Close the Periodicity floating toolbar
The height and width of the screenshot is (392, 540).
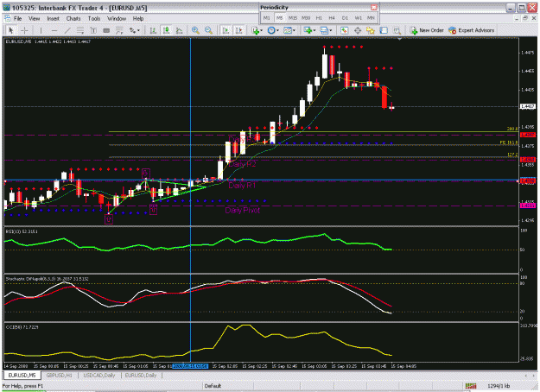pyautogui.click(x=374, y=7)
